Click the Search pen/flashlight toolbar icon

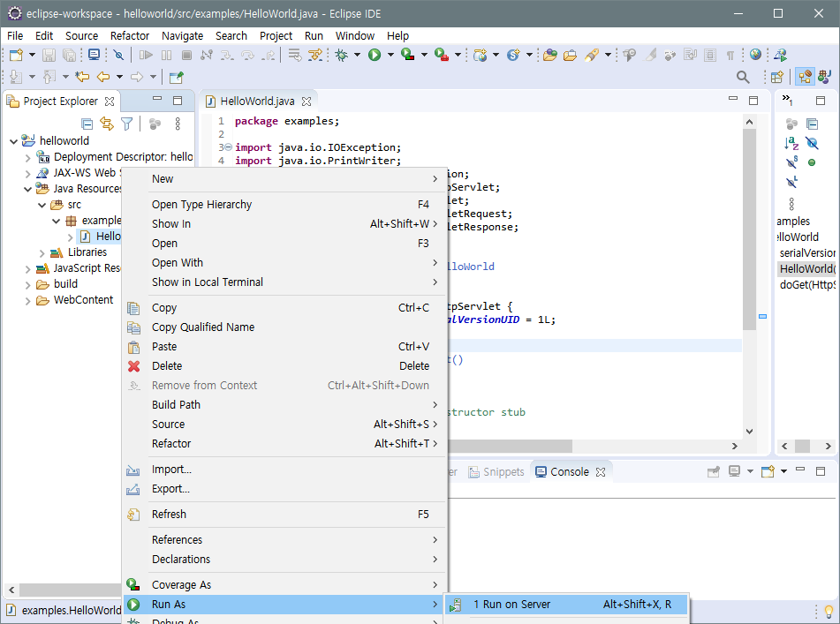point(592,55)
